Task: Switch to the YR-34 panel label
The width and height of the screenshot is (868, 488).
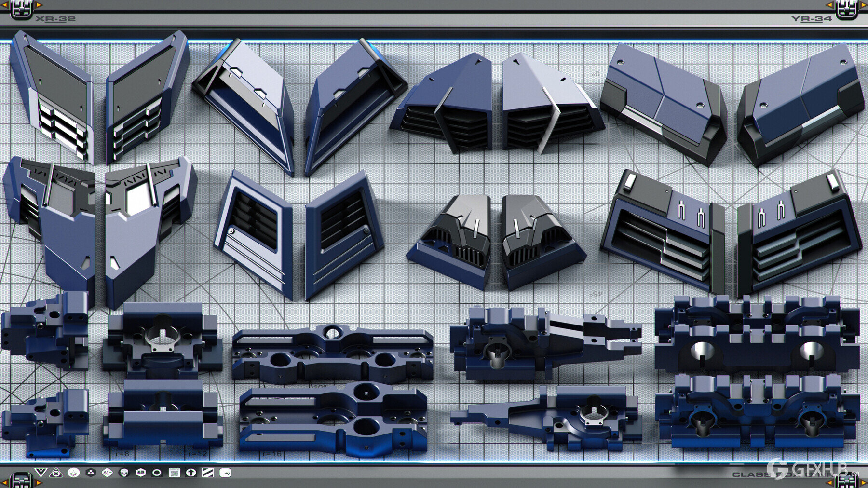Action: click(812, 19)
